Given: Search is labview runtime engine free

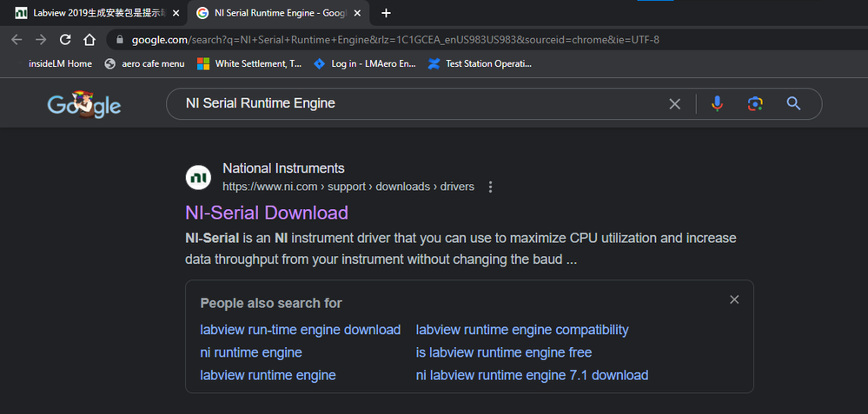Looking at the screenshot, I should [504, 352].
